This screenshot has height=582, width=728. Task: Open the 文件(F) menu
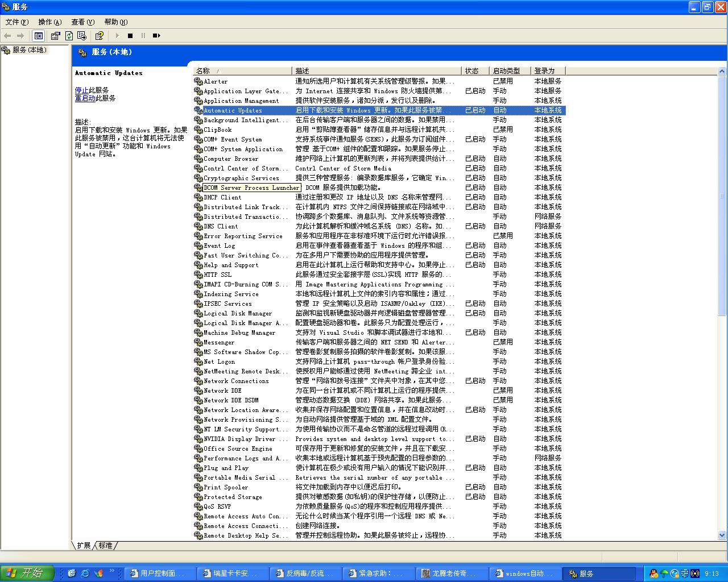[x=17, y=22]
